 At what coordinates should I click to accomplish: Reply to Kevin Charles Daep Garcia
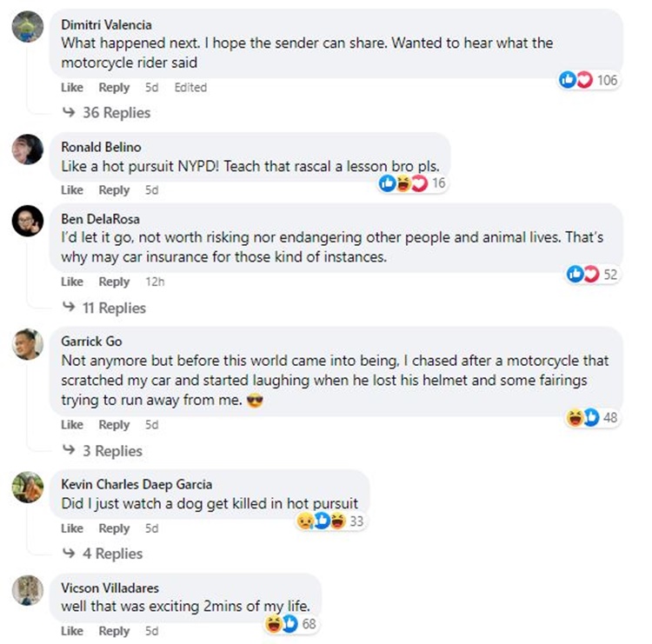(x=114, y=528)
